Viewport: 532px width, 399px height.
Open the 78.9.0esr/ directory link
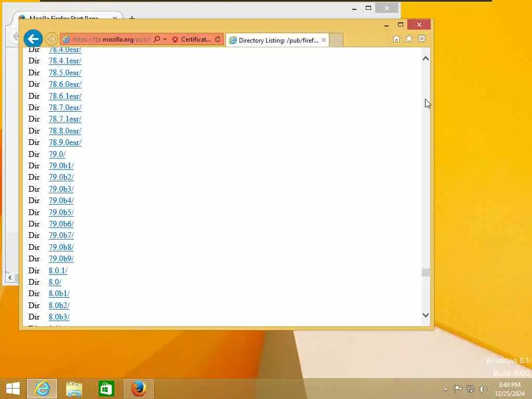coord(65,142)
